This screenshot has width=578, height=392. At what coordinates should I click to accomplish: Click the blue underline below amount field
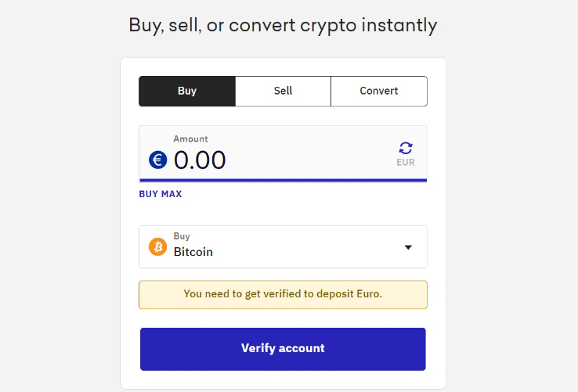coord(283,180)
